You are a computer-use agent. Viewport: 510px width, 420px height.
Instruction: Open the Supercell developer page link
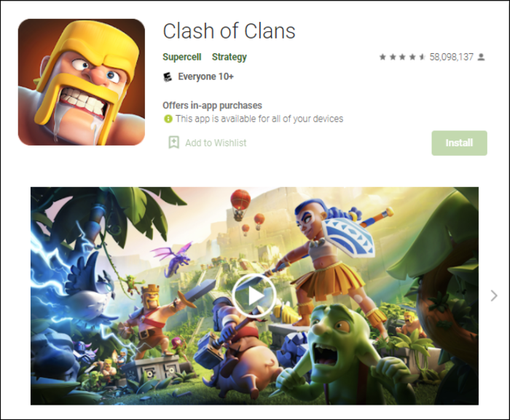[x=182, y=58]
